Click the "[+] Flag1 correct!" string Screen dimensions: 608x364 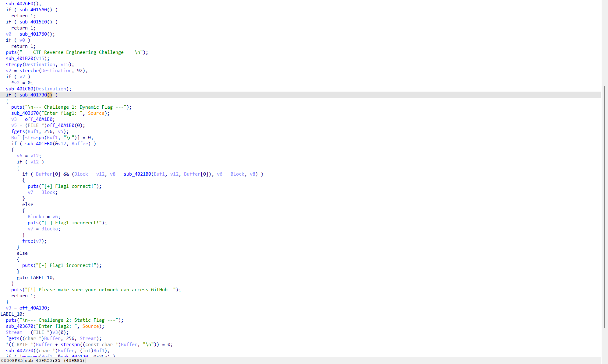click(69, 186)
